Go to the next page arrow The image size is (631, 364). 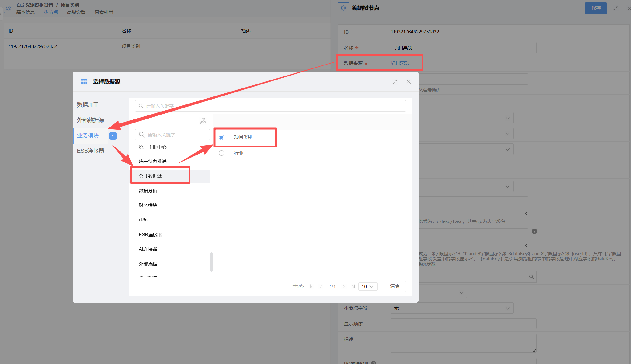click(x=344, y=287)
